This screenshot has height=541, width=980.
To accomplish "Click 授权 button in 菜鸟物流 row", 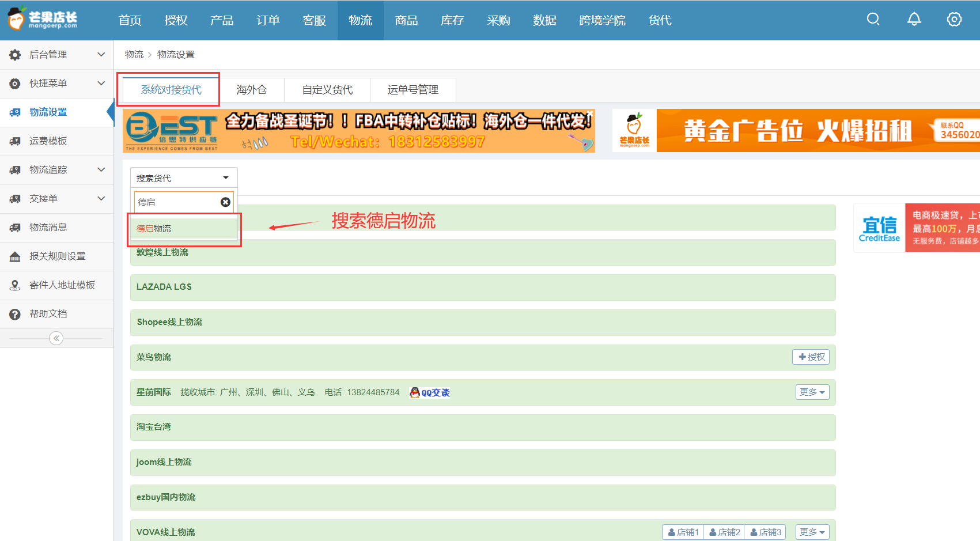I will [811, 357].
